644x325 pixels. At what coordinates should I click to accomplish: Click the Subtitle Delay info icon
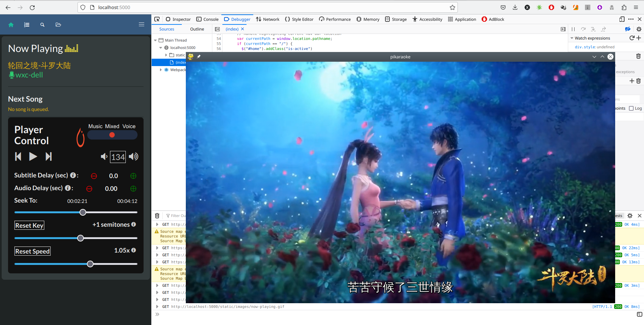(72, 175)
